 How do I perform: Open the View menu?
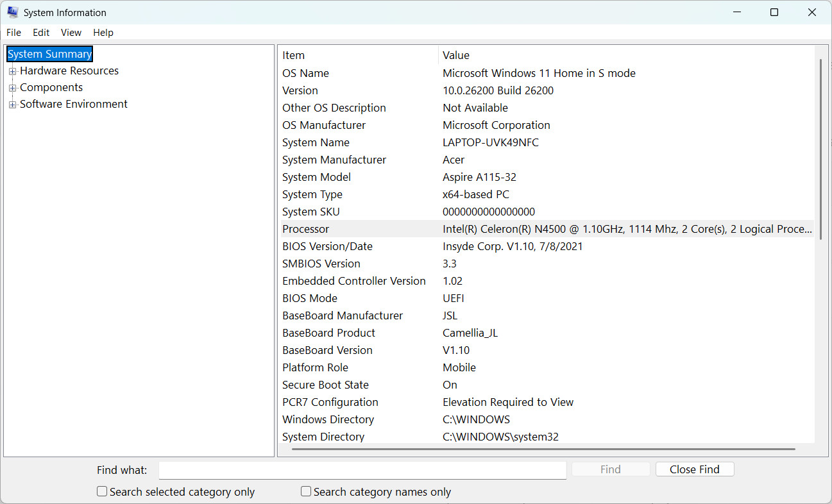click(x=71, y=33)
